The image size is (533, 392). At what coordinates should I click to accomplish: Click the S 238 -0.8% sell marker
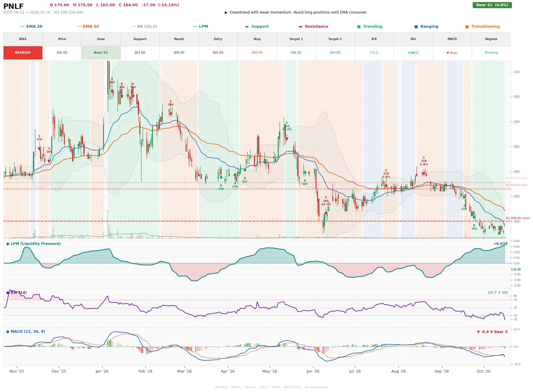(x=424, y=174)
